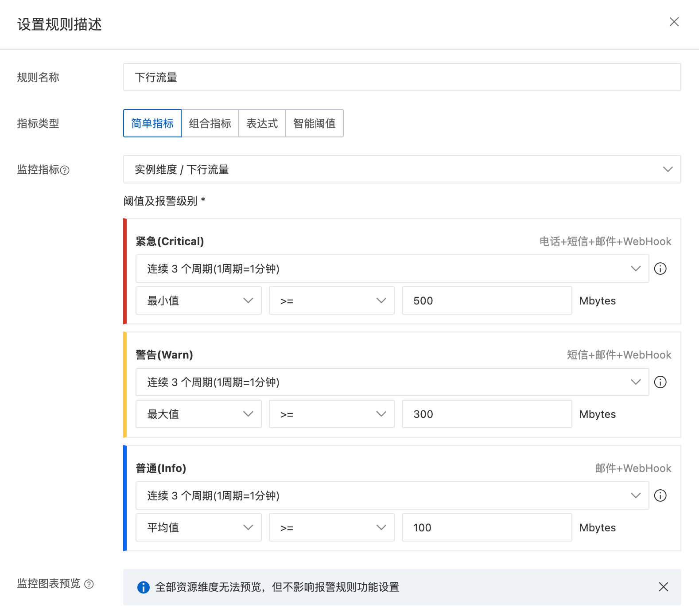
Task: Open the Info comparison operator dropdown
Action: tap(332, 527)
